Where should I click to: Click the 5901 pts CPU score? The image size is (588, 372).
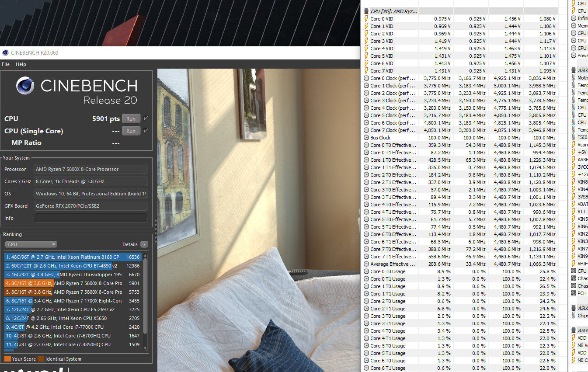pos(106,118)
